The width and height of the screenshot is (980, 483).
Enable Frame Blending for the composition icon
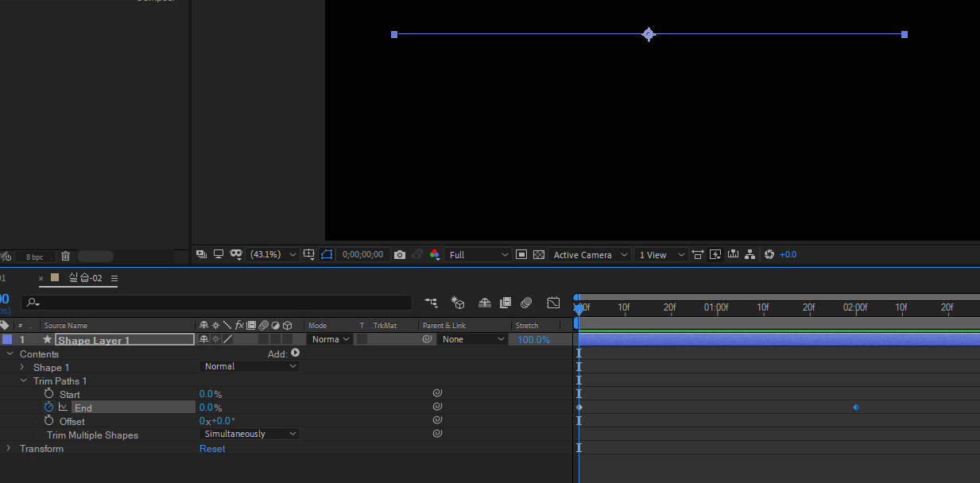pos(505,303)
